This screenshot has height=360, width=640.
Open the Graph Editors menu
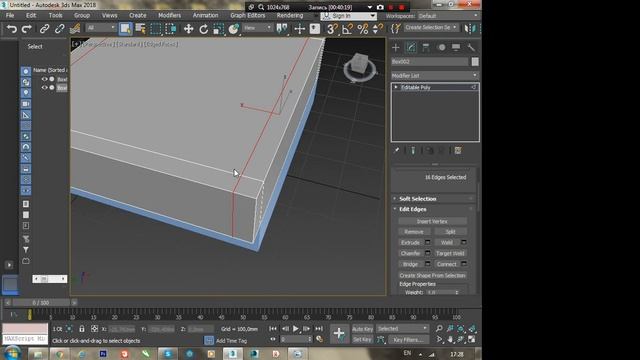(x=248, y=16)
